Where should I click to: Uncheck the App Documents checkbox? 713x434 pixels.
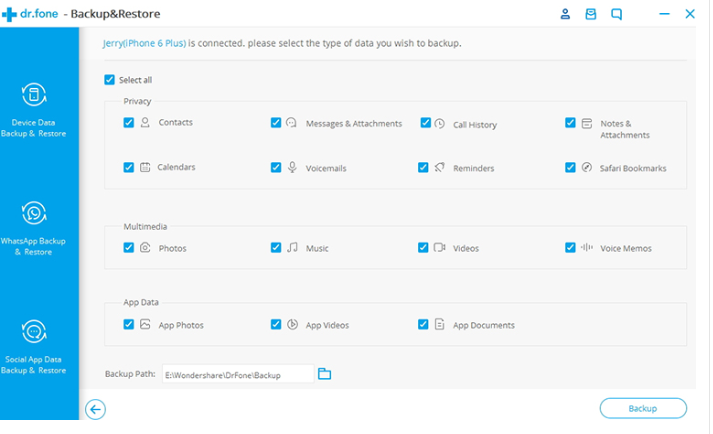point(424,324)
